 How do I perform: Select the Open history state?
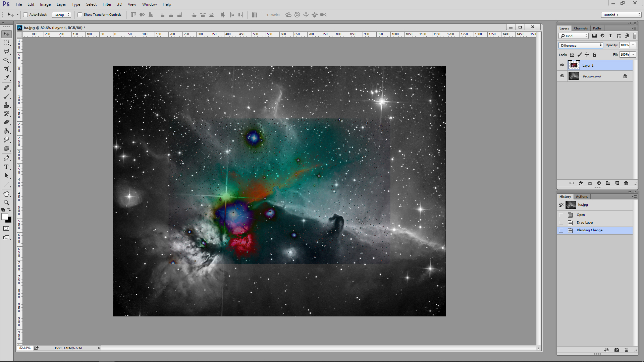(595, 215)
